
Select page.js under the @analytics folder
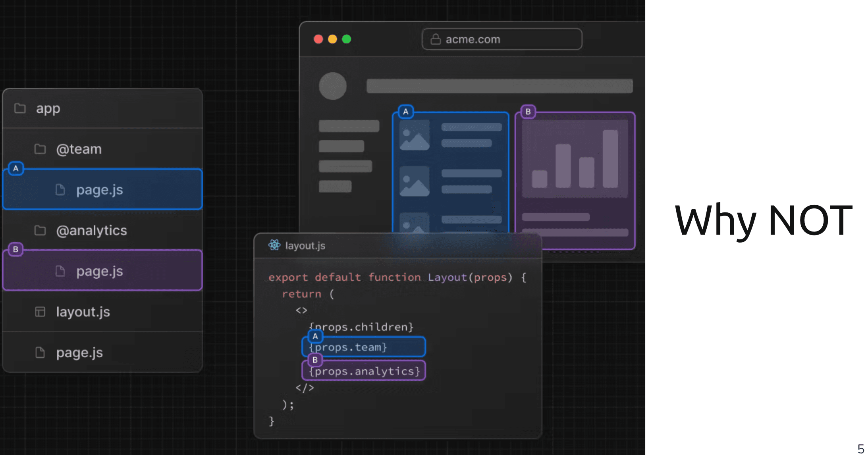pos(102,271)
